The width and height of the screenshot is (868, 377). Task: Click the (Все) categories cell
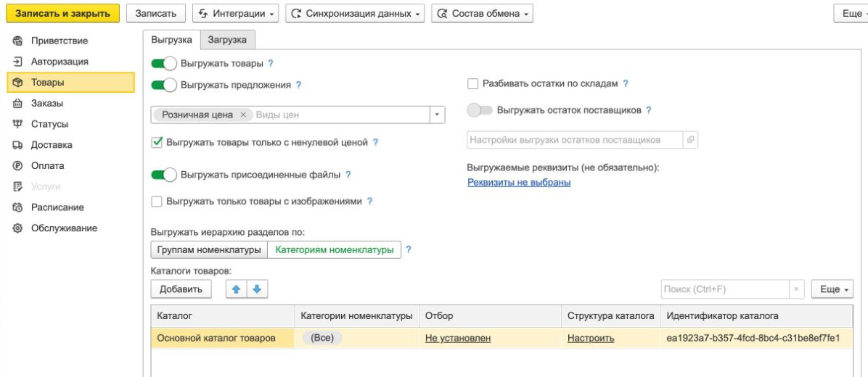coord(356,339)
